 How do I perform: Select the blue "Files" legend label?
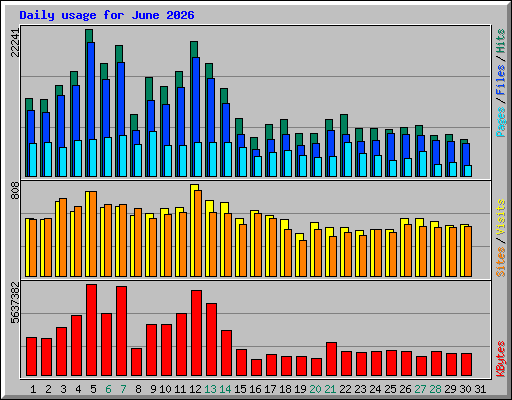point(501,80)
